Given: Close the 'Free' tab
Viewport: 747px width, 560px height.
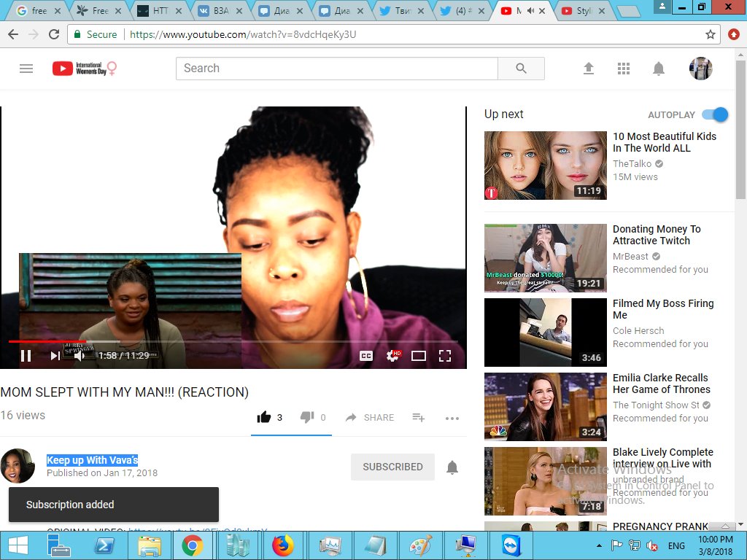Looking at the screenshot, I should coord(118,10).
